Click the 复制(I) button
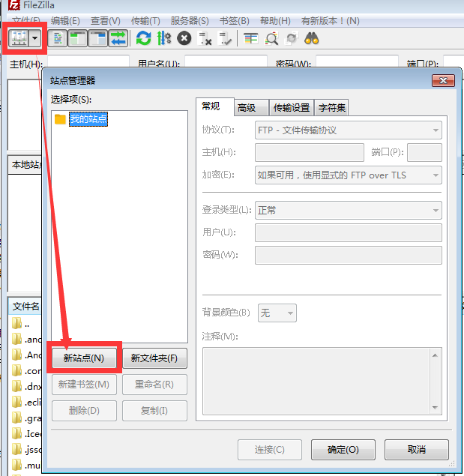The image size is (464, 476). coord(154,411)
